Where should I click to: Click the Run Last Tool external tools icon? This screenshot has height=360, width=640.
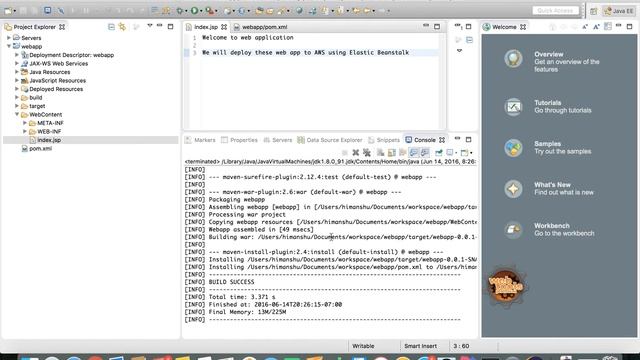click(x=209, y=11)
